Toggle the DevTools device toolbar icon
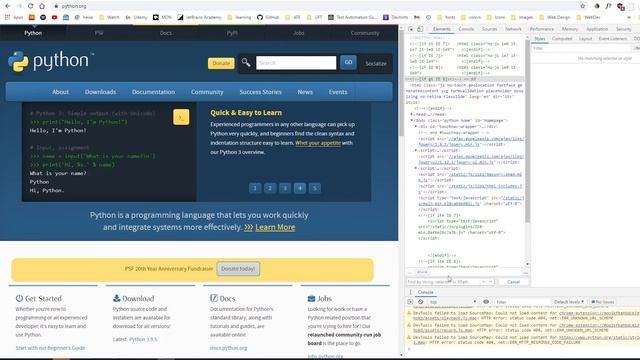 [420, 29]
